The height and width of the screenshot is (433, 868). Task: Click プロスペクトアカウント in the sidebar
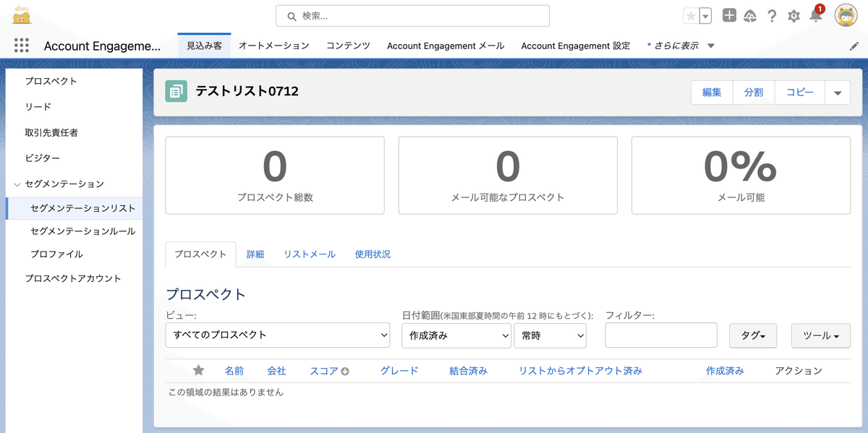[x=73, y=278]
